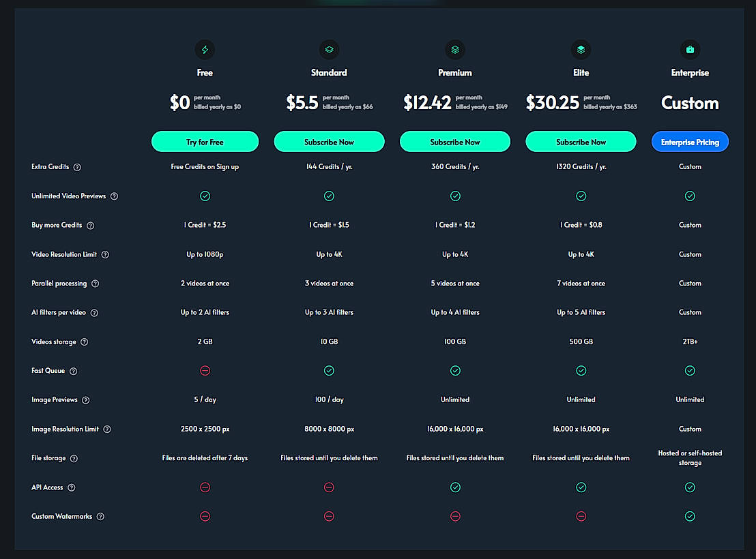Select the Standard plan heading
The image size is (756, 559).
coord(330,73)
